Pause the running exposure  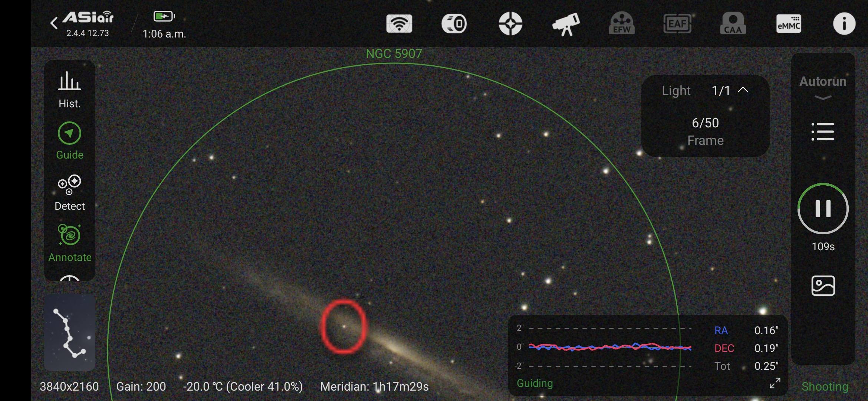tap(823, 208)
